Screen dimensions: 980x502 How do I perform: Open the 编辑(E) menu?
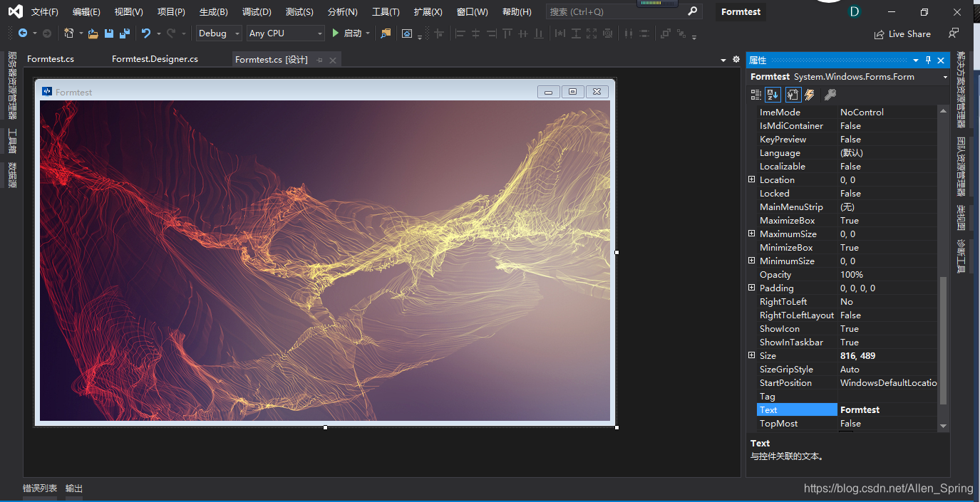tap(86, 12)
